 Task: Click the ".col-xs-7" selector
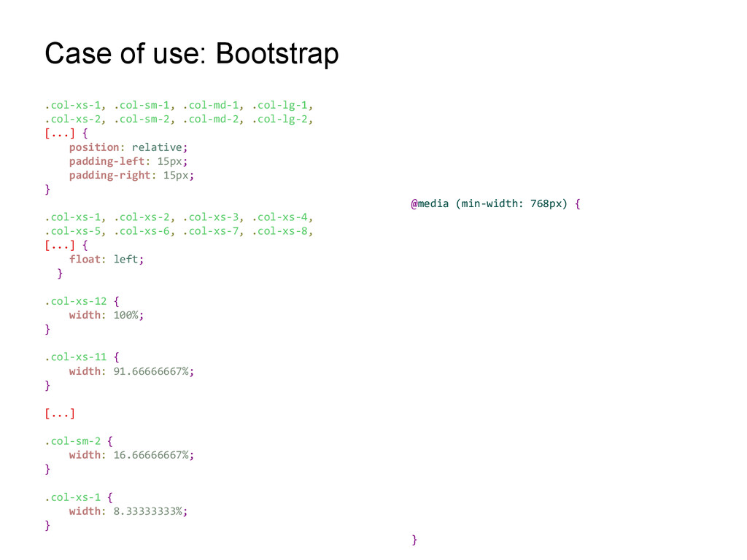coord(211,231)
